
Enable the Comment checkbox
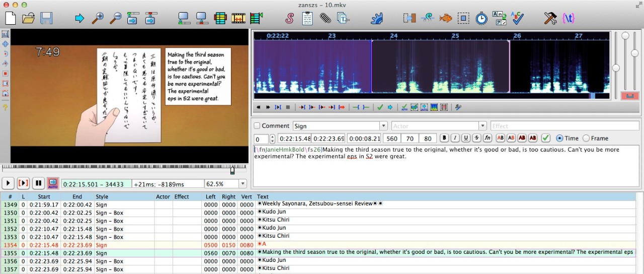pyautogui.click(x=257, y=126)
